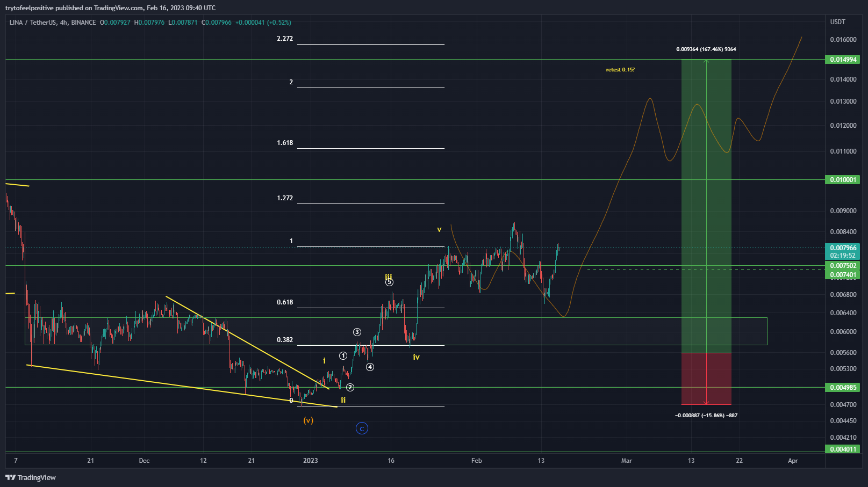Click the Fibonacci 1.272 level label

click(x=285, y=198)
